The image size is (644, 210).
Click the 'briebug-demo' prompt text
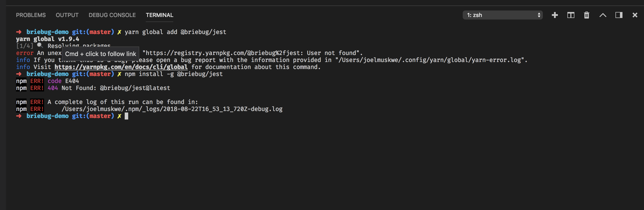point(47,116)
